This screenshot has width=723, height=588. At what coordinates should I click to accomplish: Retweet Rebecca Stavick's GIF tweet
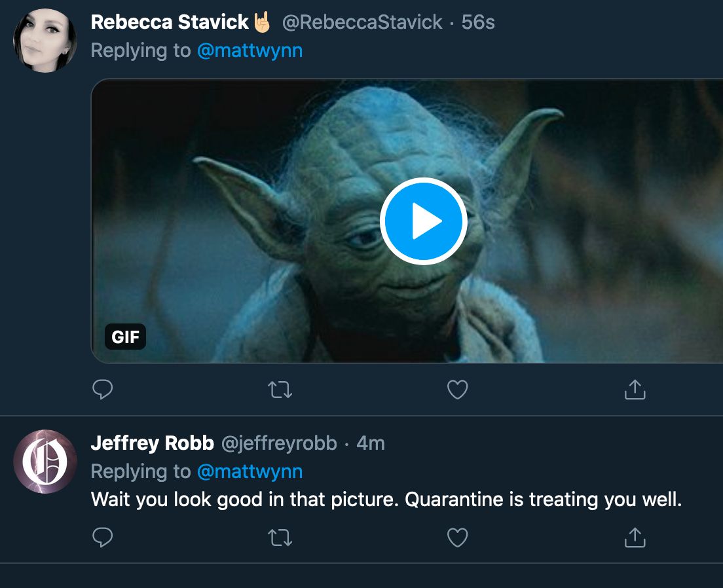[x=280, y=390]
